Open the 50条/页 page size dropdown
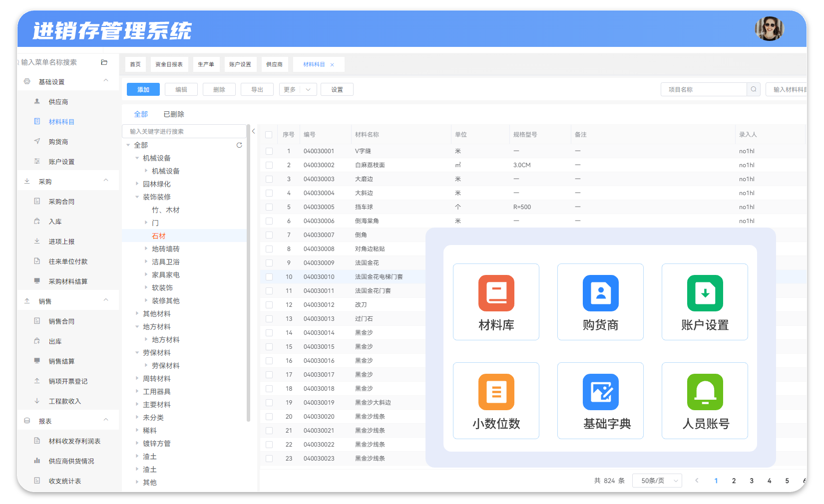 point(657,481)
